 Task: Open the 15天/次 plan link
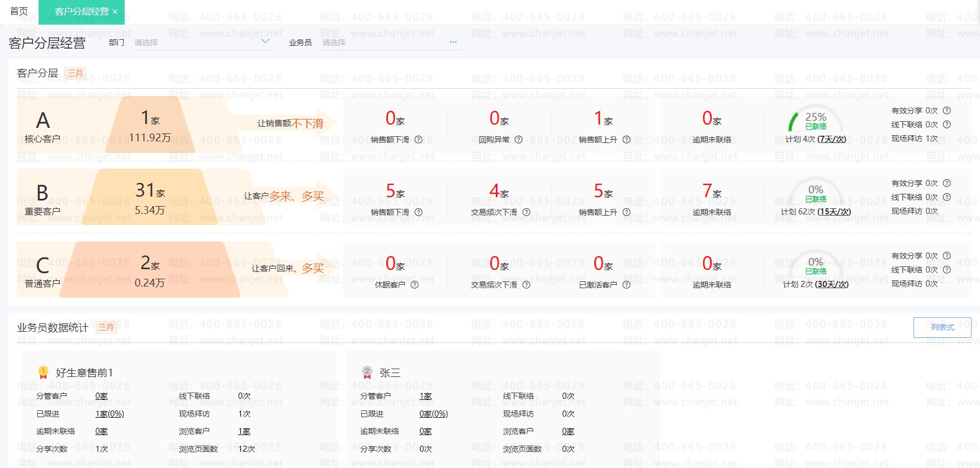click(x=834, y=212)
